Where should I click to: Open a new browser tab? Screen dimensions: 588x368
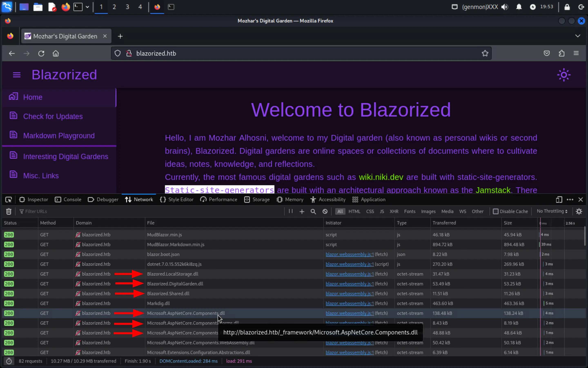[120, 36]
